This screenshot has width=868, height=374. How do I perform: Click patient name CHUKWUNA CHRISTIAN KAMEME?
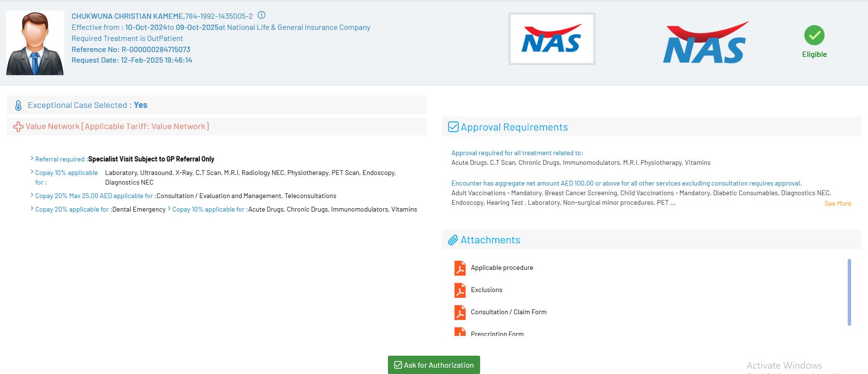pos(128,16)
